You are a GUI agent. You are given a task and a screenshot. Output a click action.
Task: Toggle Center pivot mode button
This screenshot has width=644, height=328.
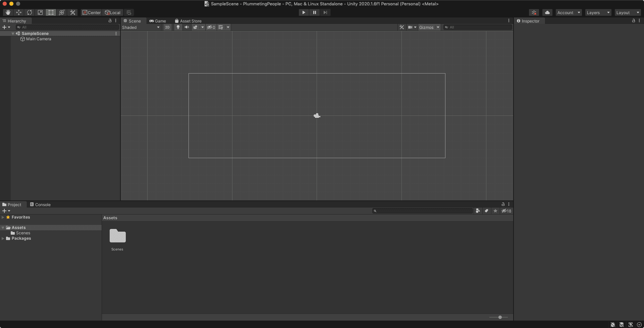coord(92,12)
